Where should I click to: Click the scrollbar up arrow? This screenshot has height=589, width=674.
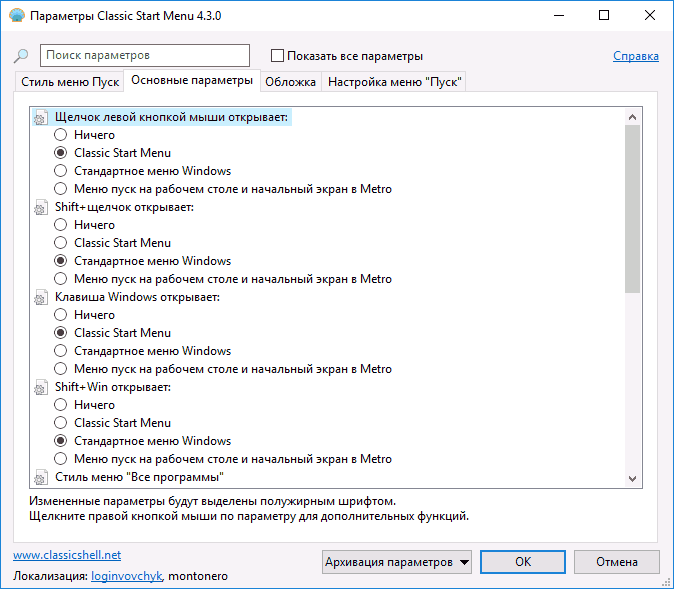(x=632, y=117)
